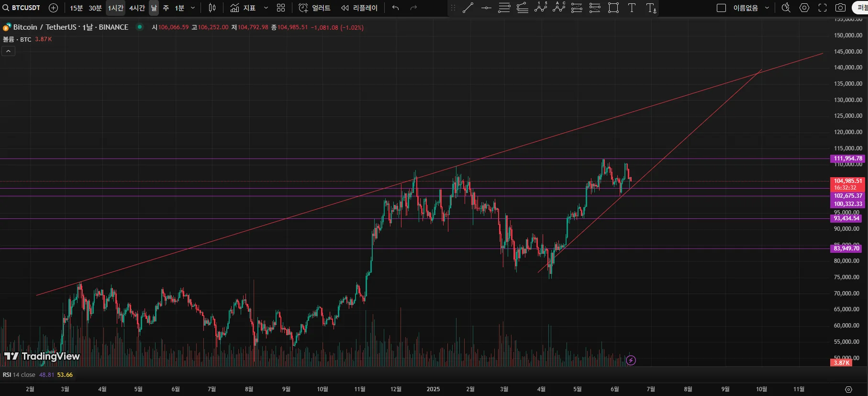Start bar replay with 리플레이
868x396 pixels.
pyautogui.click(x=359, y=8)
